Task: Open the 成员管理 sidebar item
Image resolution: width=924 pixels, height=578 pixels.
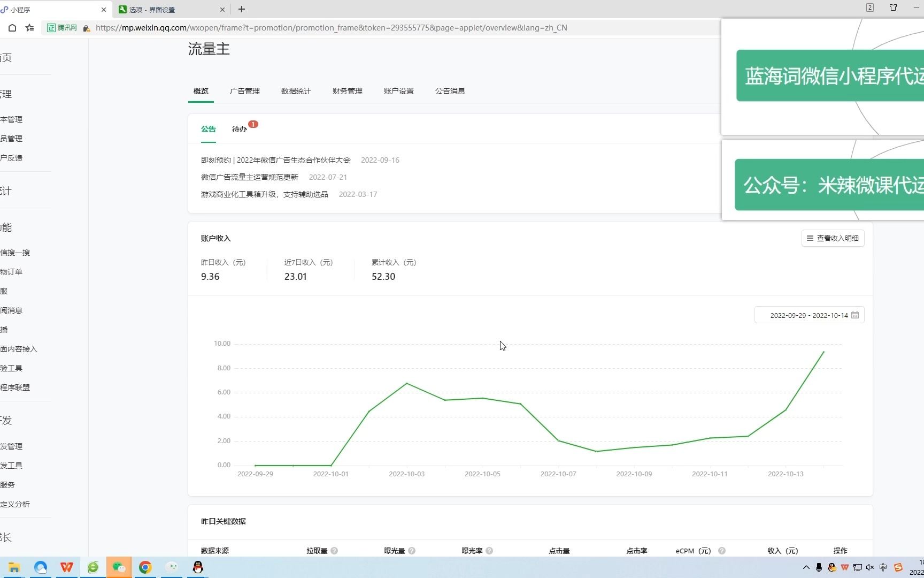Action: [12, 139]
